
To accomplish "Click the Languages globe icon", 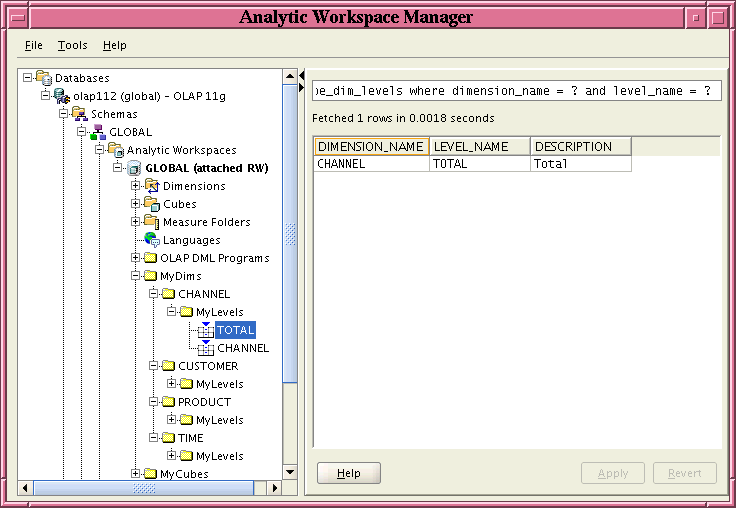I will [152, 240].
